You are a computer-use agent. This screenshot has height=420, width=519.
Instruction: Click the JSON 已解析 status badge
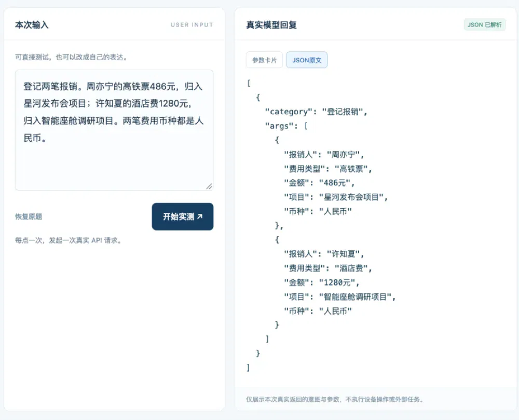coord(484,25)
